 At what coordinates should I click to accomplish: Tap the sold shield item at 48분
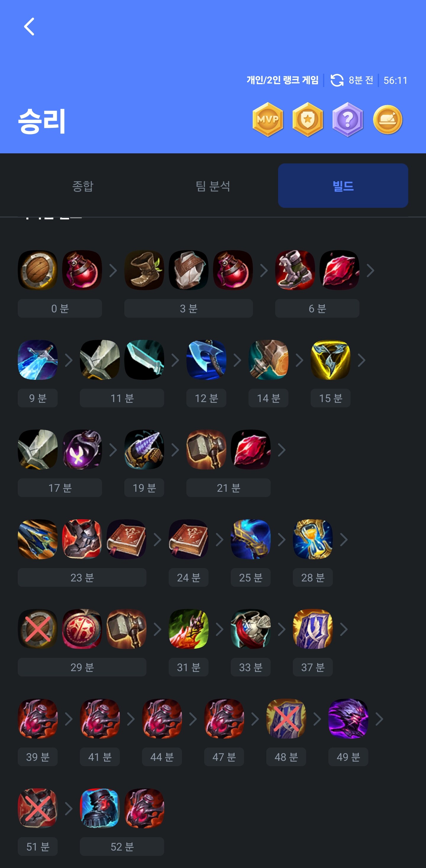coord(286,718)
